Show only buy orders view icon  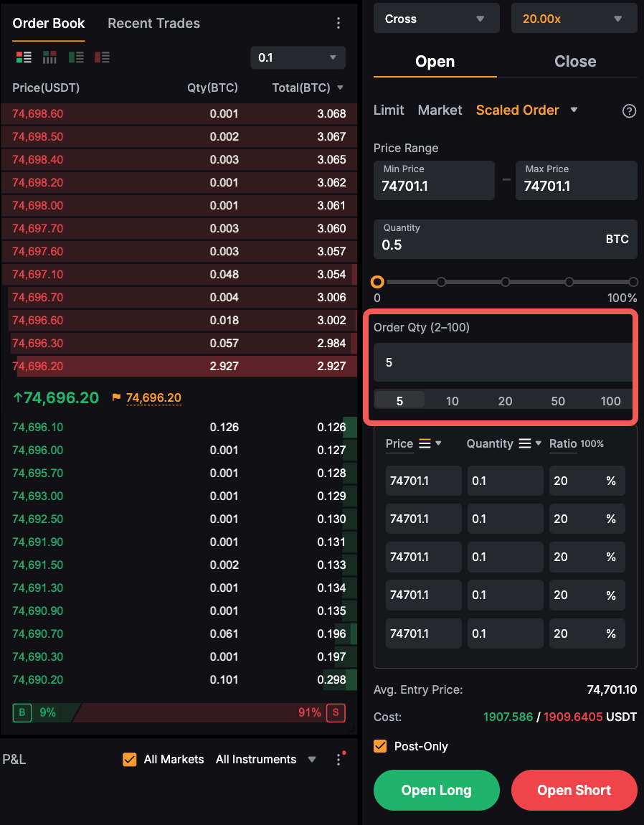click(76, 57)
